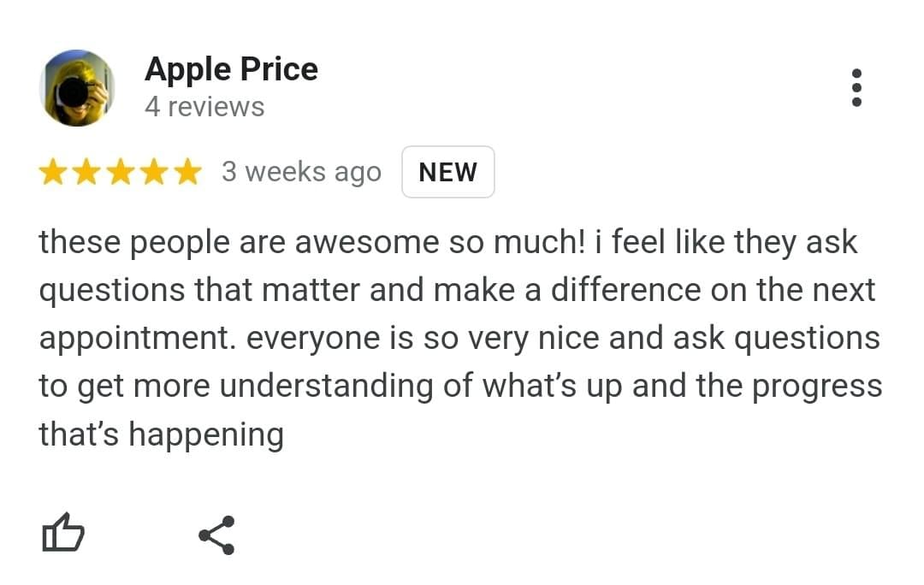Share this review via share icon

coord(216,535)
